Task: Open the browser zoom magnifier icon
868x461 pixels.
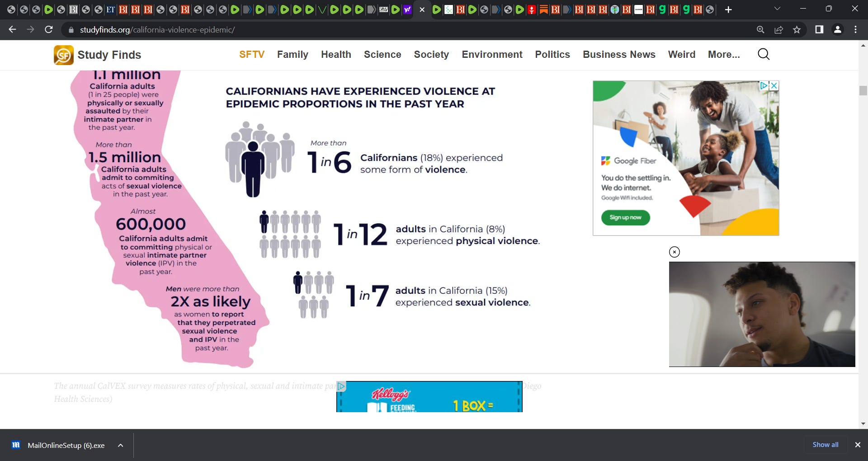Action: coord(760,30)
